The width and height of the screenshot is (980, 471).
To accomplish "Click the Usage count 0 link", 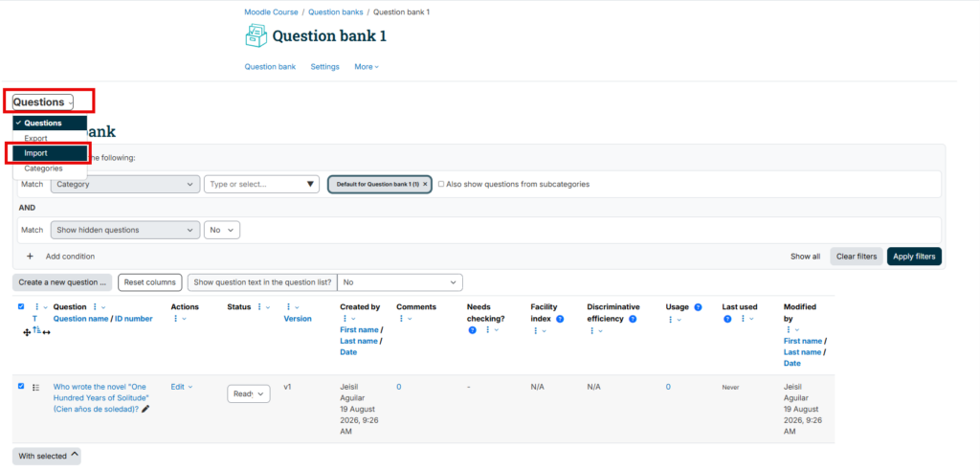I will (668, 387).
